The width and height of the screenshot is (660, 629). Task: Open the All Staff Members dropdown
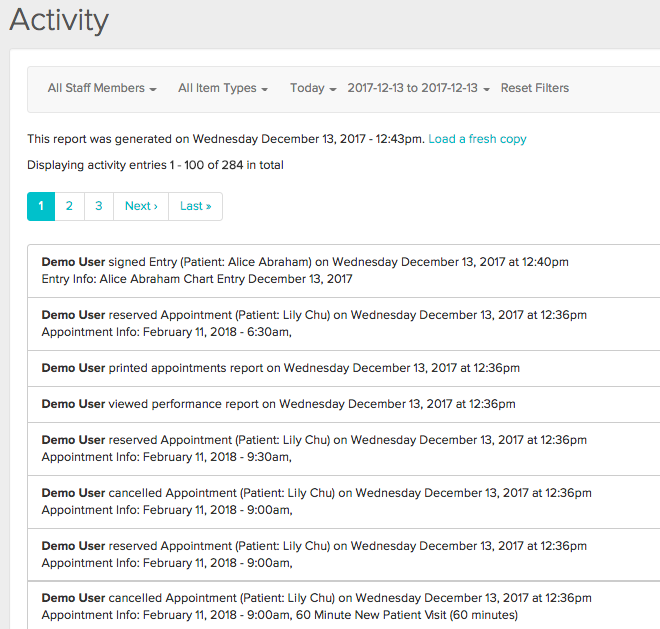click(x=102, y=88)
